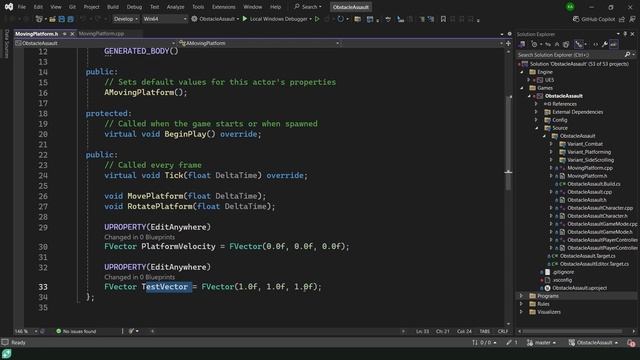
Task: Click Start Without Debugging outline play icon
Action: [x=317, y=19]
